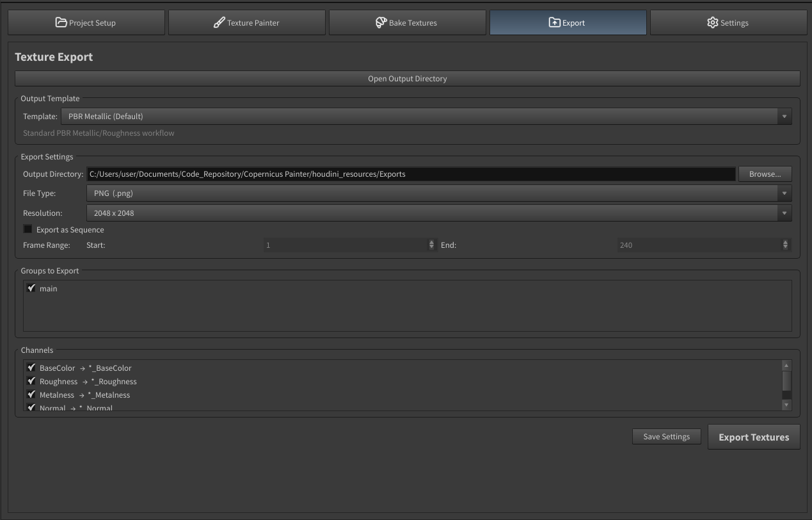The width and height of the screenshot is (812, 520).
Task: Uncheck the main group checkbox
Action: (x=31, y=288)
